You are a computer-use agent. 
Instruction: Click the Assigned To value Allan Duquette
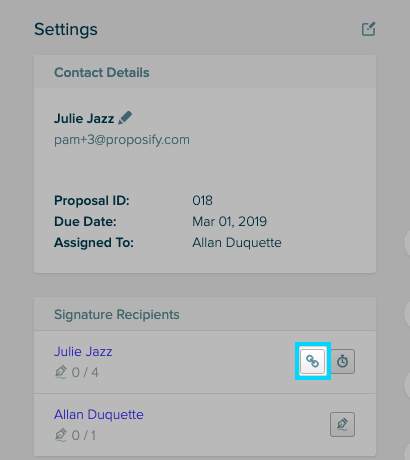pyautogui.click(x=237, y=242)
